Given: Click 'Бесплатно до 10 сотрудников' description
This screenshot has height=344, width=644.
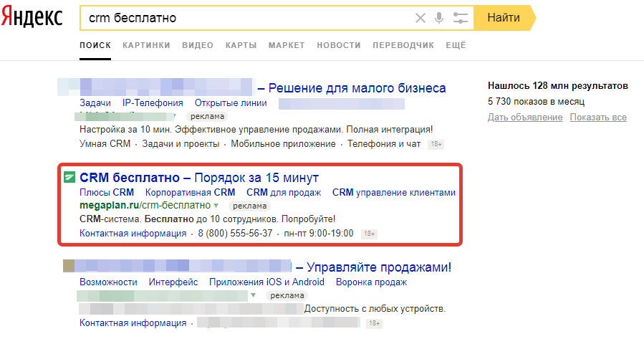Looking at the screenshot, I should coord(211,219).
